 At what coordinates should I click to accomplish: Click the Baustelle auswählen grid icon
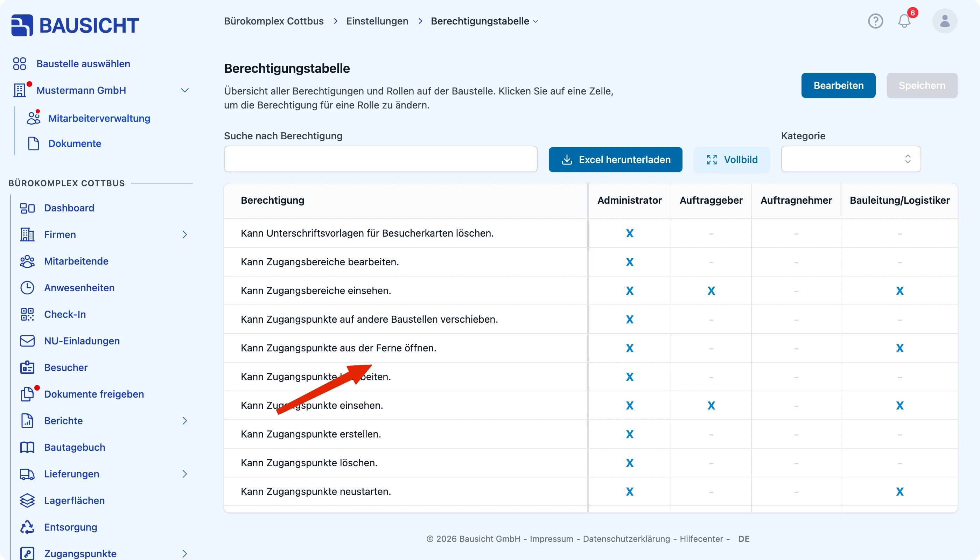coord(20,64)
